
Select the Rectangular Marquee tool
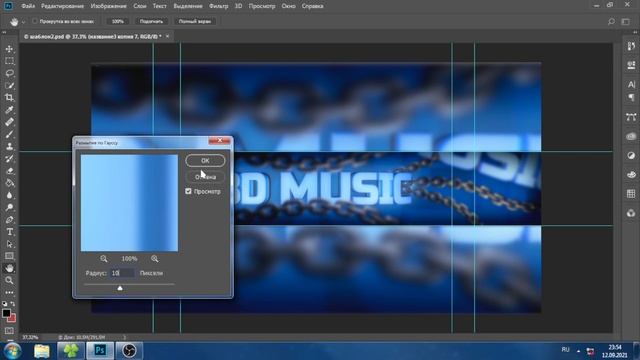coord(9,61)
